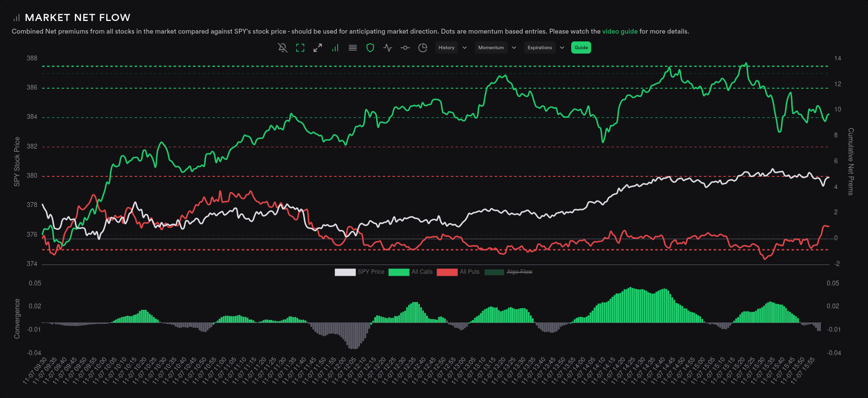Screen dimensions: 868x398
Task: Open the Expirations dropdown chevron
Action: point(562,48)
